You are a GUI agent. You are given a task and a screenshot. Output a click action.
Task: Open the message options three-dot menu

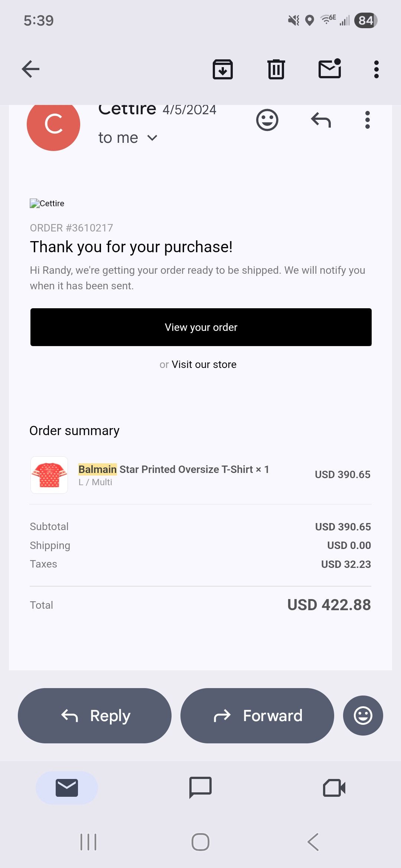[x=368, y=120]
